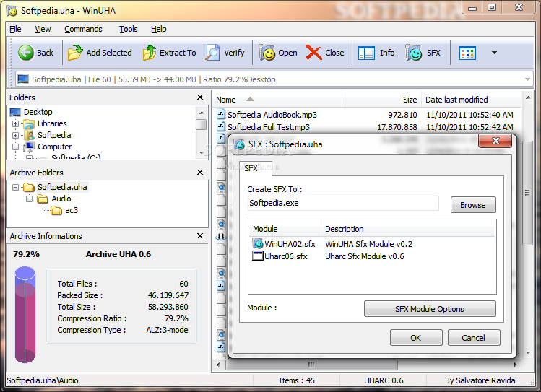
Task: Sort by Date last modified column
Action: coord(472,100)
